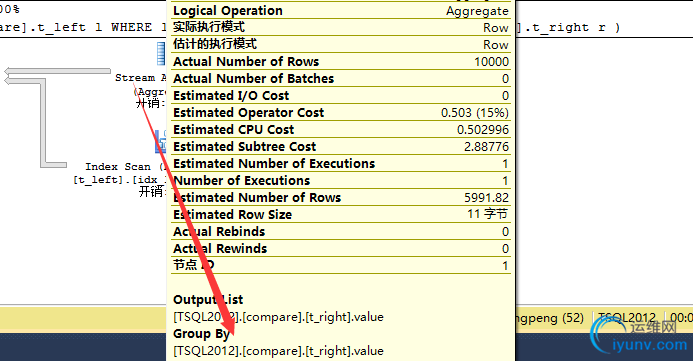Click the 10000 rows value

click(x=491, y=61)
